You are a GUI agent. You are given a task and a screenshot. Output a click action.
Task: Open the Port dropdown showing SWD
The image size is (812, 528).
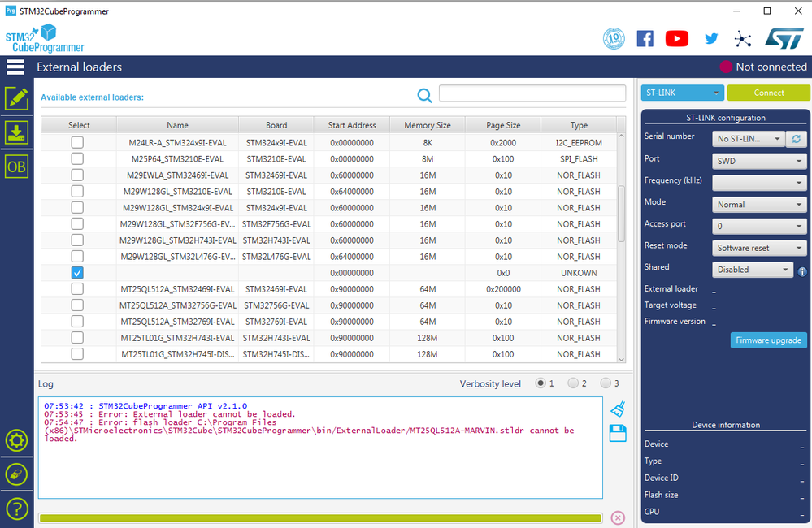(759, 161)
